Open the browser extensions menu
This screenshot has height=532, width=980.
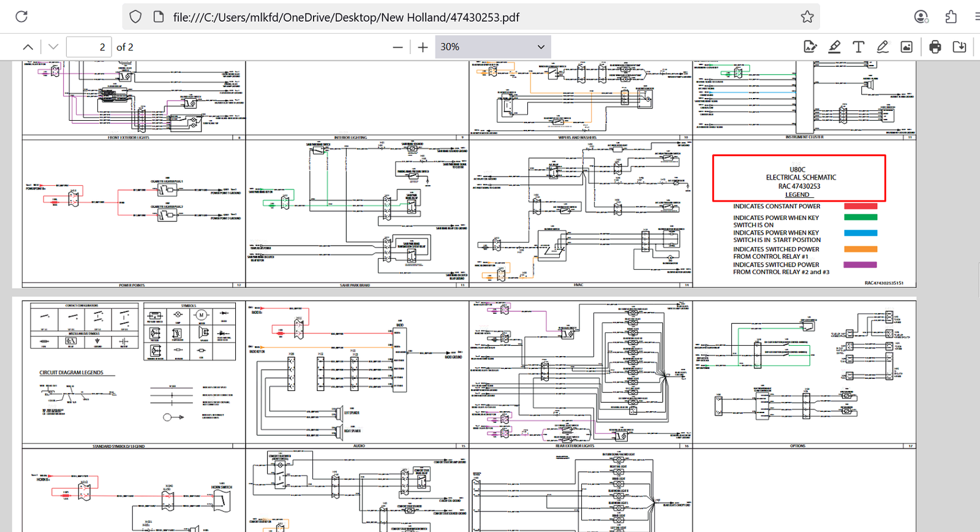(x=951, y=17)
